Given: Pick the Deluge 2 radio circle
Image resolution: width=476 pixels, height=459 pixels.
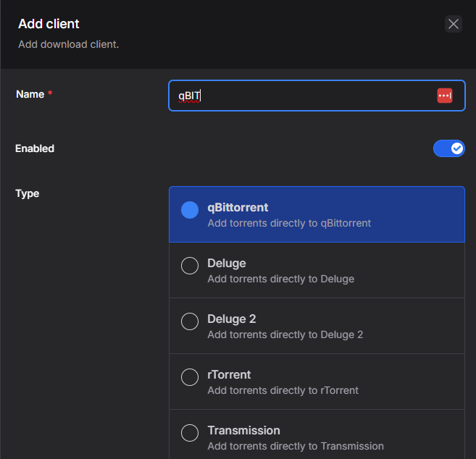Looking at the screenshot, I should point(190,321).
